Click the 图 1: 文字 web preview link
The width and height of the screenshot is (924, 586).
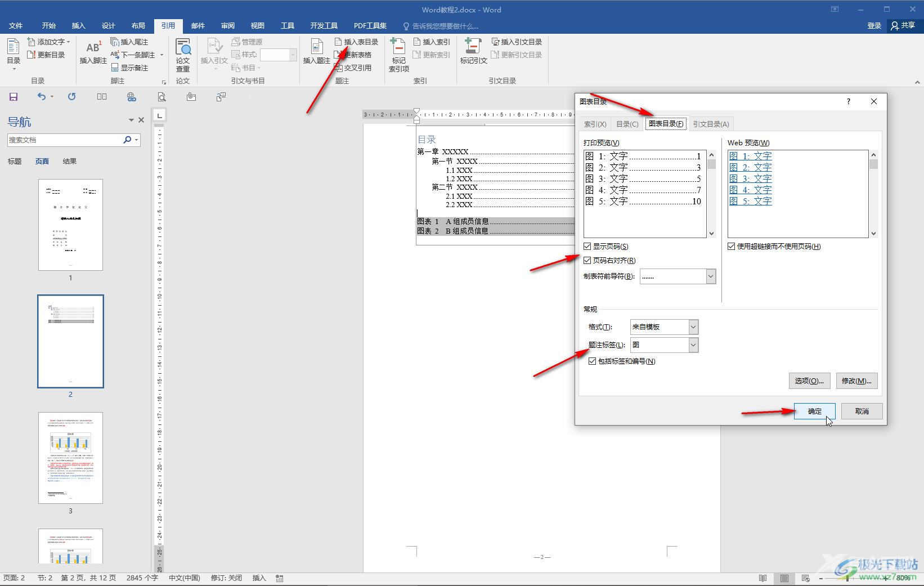coord(750,156)
